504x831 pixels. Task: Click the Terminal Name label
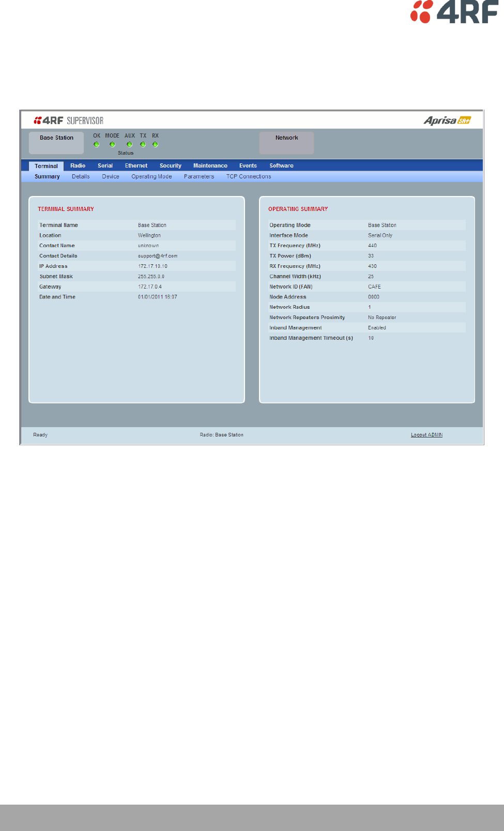pyautogui.click(x=58, y=225)
